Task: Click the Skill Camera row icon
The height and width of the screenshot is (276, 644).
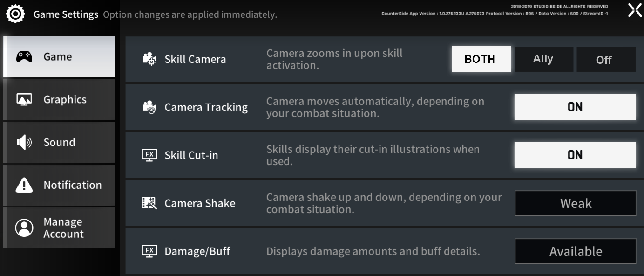Action: tap(149, 59)
